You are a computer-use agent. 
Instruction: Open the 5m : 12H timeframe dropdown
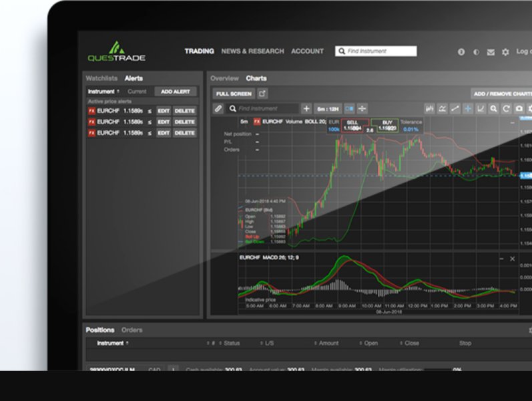pyautogui.click(x=328, y=109)
